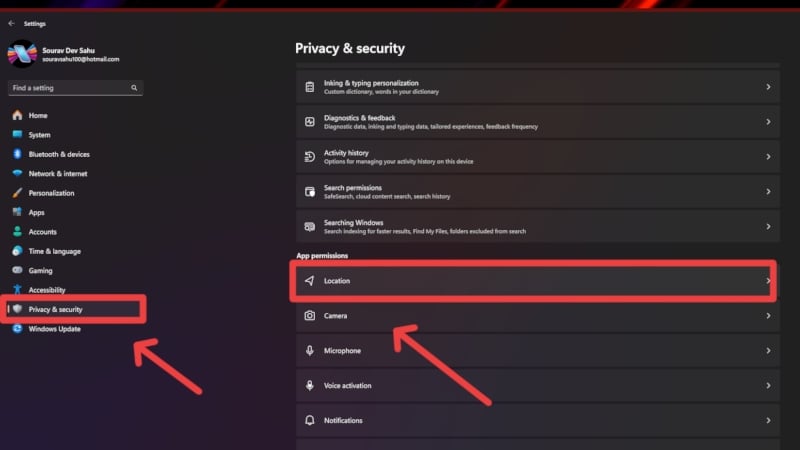The image size is (800, 450).
Task: Expand Searching Windows via its chevron
Action: [768, 226]
